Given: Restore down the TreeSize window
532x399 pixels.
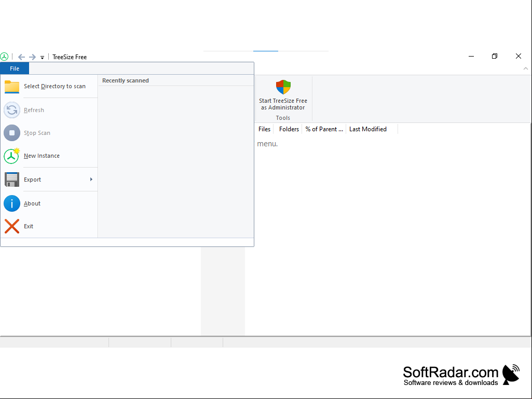Looking at the screenshot, I should [x=495, y=56].
